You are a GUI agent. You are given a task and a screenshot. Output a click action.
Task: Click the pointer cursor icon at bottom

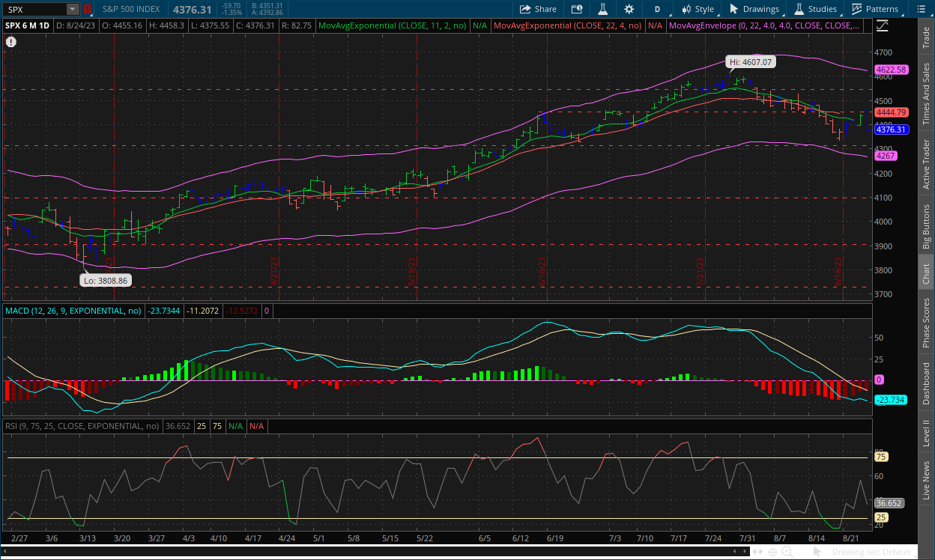(817, 552)
